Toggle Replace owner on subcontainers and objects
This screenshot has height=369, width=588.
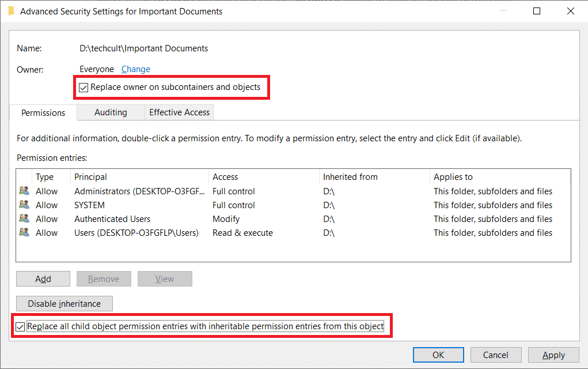pyautogui.click(x=84, y=88)
